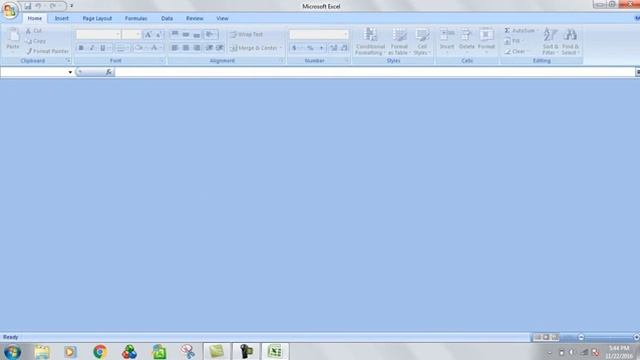Click the Accounting Number Format dollar icon
Image resolution: width=640 pixels, height=360 pixels.
coord(294,48)
